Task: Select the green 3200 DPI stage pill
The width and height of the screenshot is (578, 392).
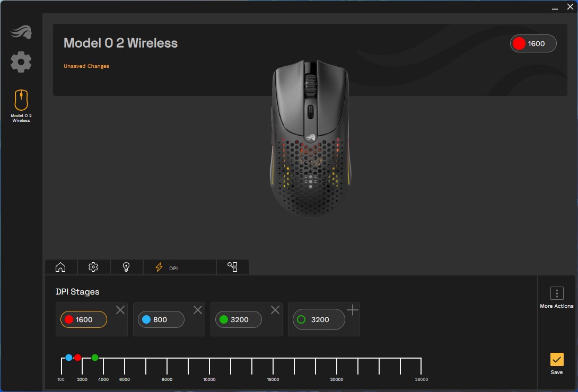Action: 239,319
